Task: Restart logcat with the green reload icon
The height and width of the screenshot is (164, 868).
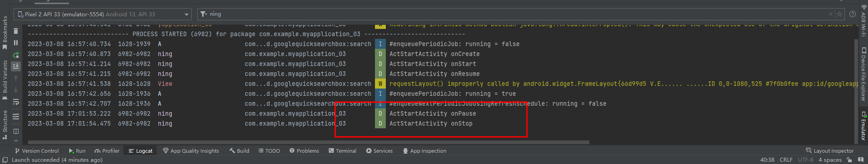Action: (16, 55)
